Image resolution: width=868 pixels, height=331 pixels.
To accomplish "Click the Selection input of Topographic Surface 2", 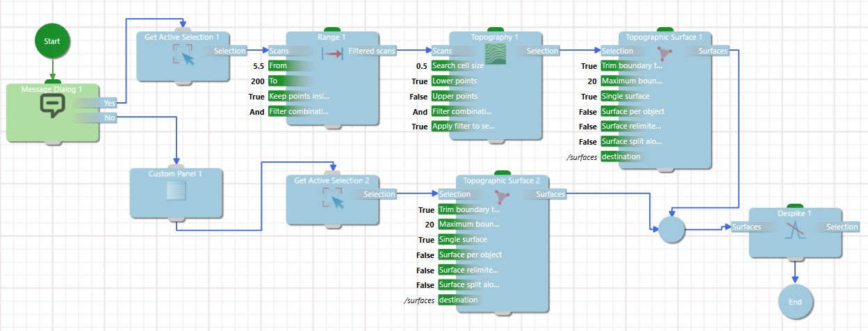I will pyautogui.click(x=461, y=194).
